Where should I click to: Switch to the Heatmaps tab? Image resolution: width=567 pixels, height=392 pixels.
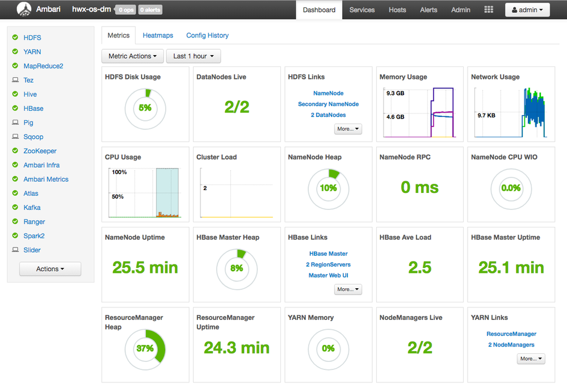pyautogui.click(x=158, y=35)
